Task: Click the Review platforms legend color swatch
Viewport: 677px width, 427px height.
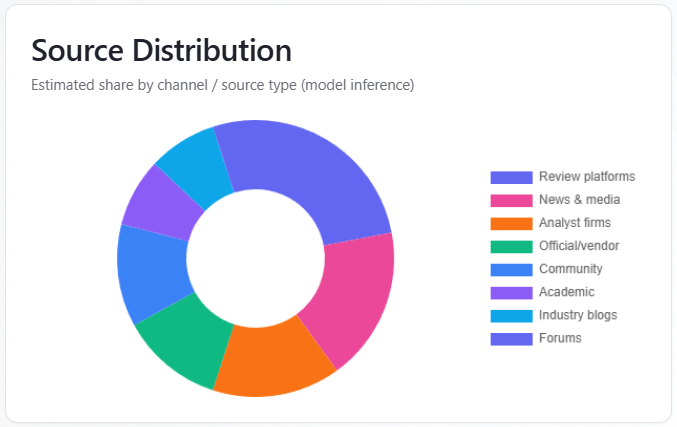Action: tap(510, 177)
